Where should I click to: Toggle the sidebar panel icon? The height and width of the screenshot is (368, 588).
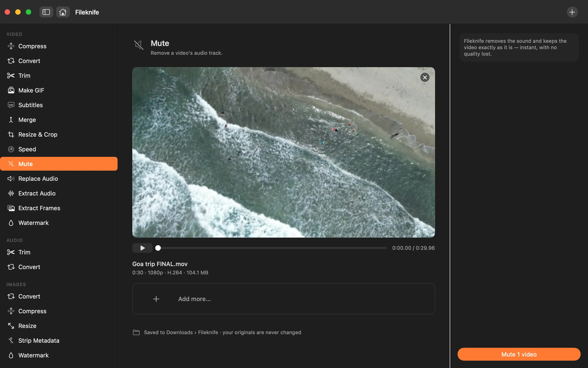(x=46, y=12)
